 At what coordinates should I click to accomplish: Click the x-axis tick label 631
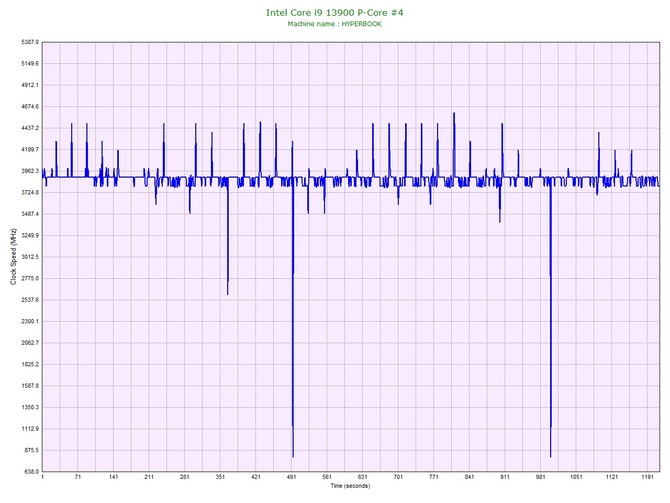362,477
